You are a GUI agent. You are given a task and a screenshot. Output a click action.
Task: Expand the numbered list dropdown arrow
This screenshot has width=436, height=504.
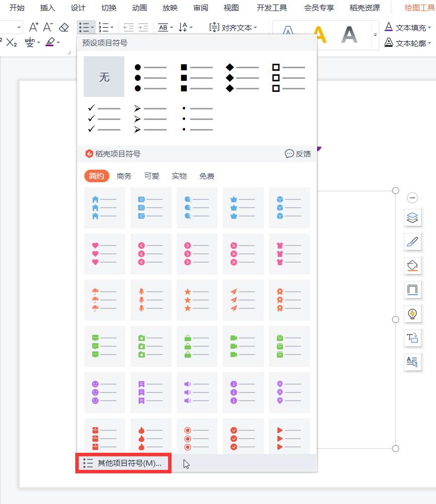pyautogui.click(x=112, y=28)
